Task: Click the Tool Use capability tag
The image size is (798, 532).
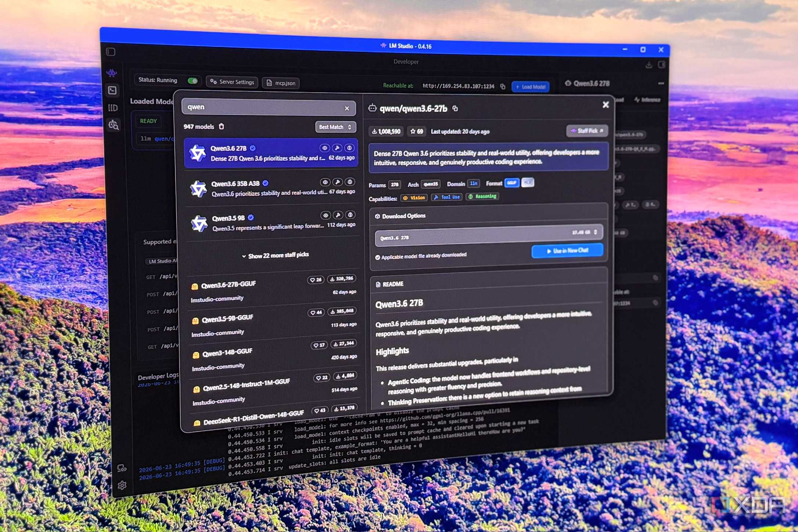Action: tap(447, 197)
